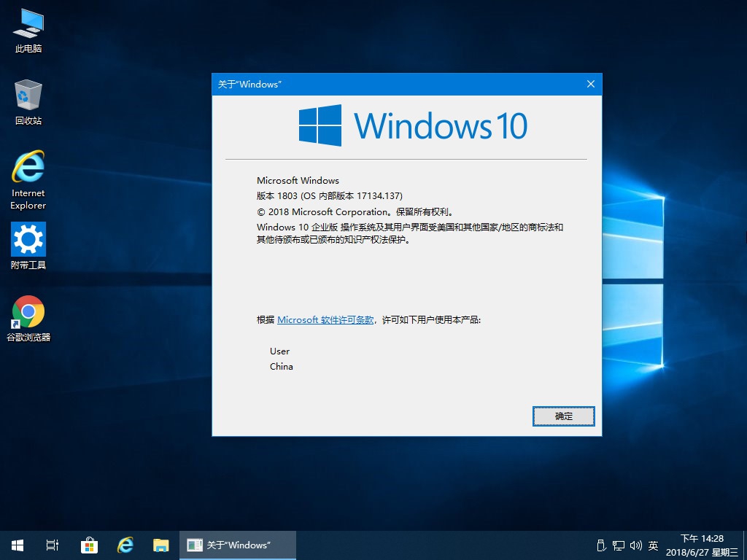This screenshot has height=560, width=747.
Task: Open the clock showing 下午 14:28
Action: click(x=702, y=545)
